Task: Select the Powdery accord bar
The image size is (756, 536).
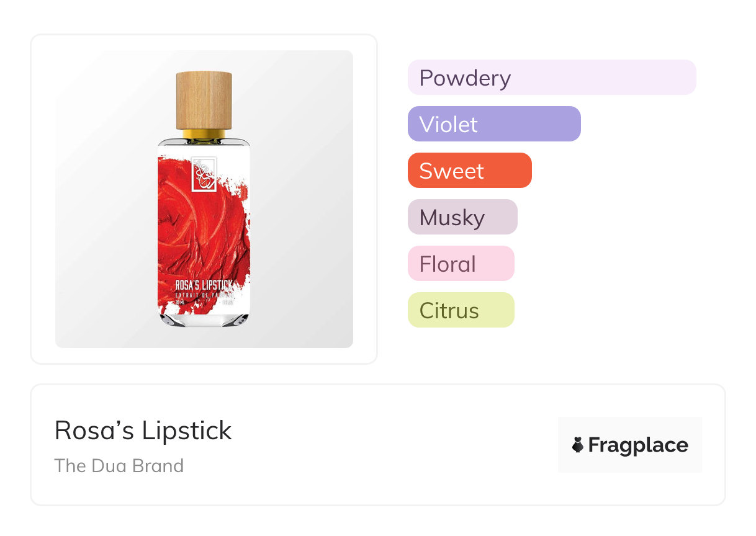Action: pos(551,78)
